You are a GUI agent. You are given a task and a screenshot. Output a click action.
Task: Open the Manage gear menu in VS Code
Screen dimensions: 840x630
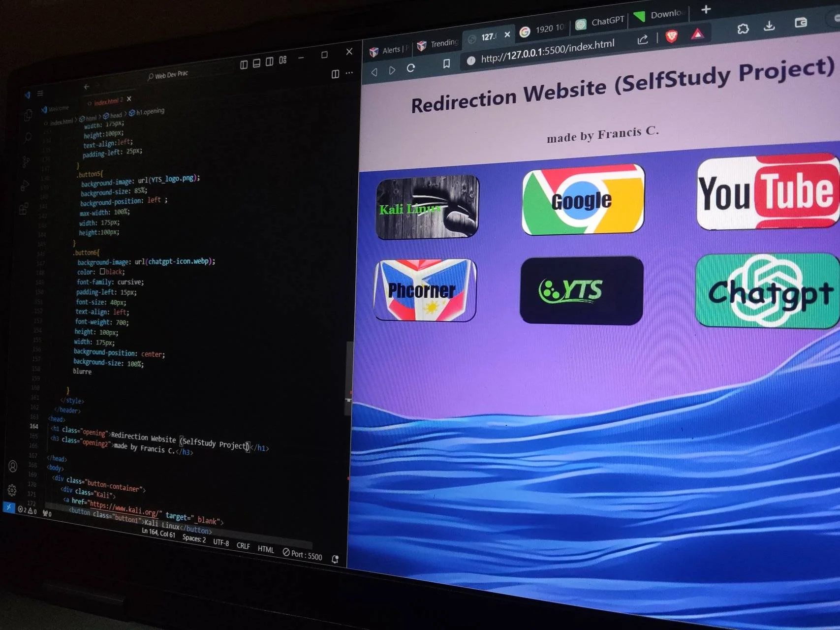12,490
